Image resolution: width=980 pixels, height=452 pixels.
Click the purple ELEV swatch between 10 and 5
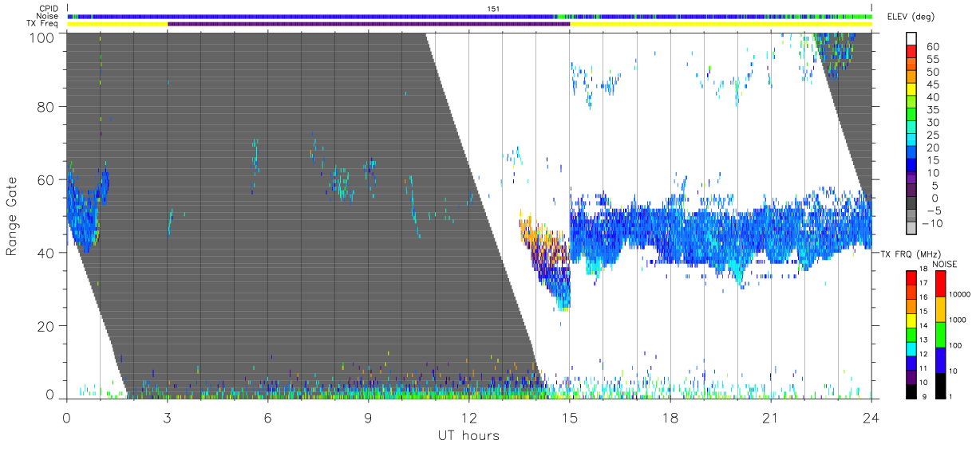913,178
